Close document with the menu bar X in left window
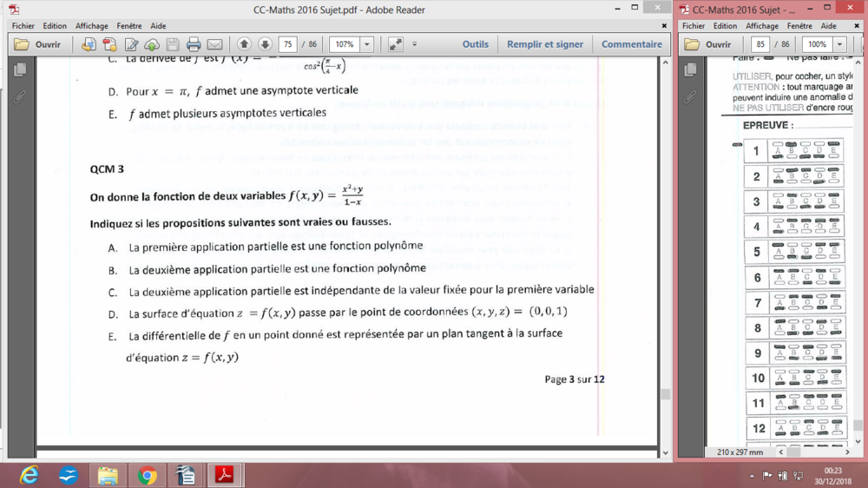 [x=664, y=25]
